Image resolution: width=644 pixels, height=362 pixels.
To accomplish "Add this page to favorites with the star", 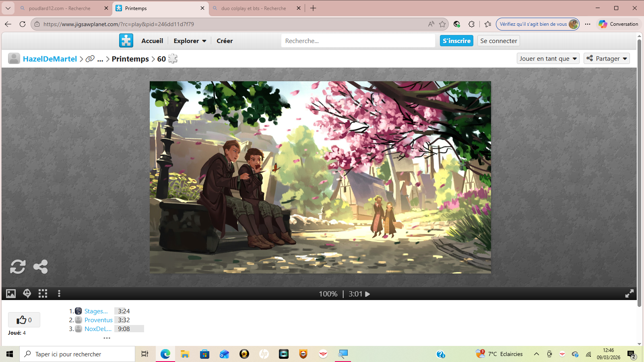I will [x=442, y=24].
